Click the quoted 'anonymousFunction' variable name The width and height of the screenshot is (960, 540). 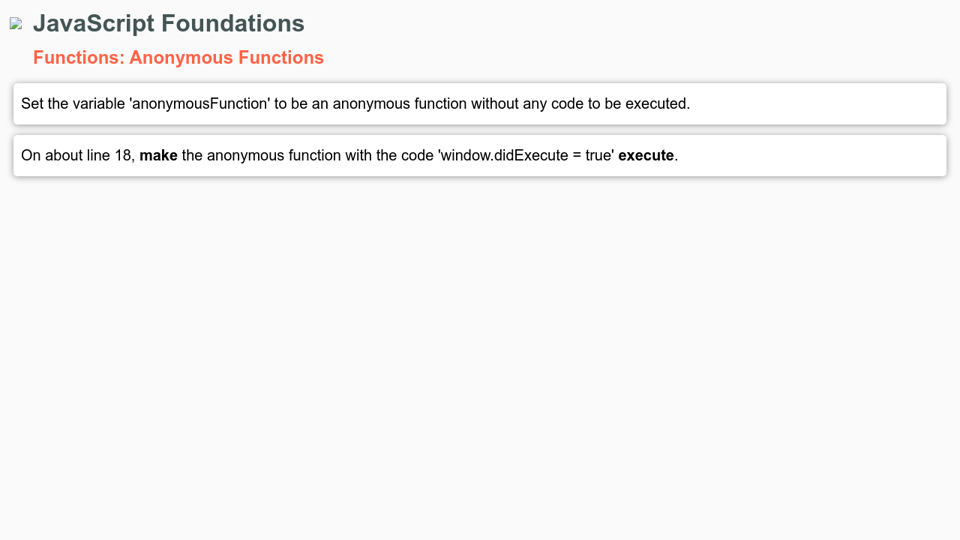(x=200, y=104)
